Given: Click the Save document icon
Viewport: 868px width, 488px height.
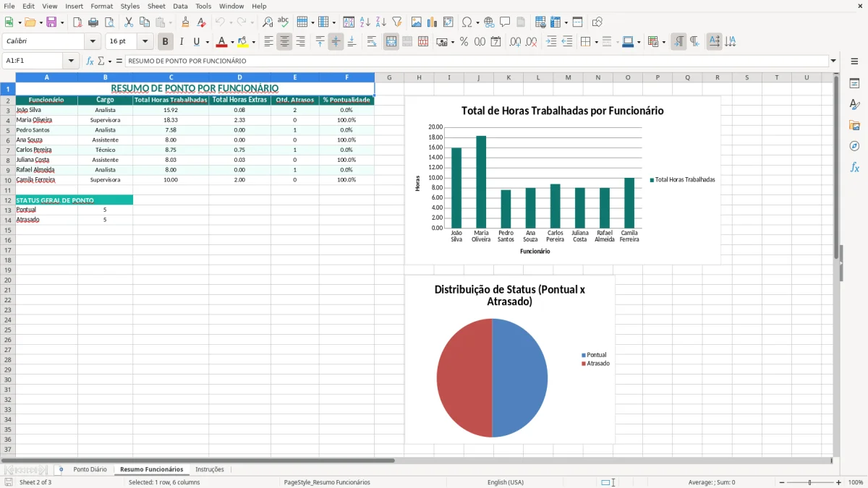Looking at the screenshot, I should tap(51, 22).
